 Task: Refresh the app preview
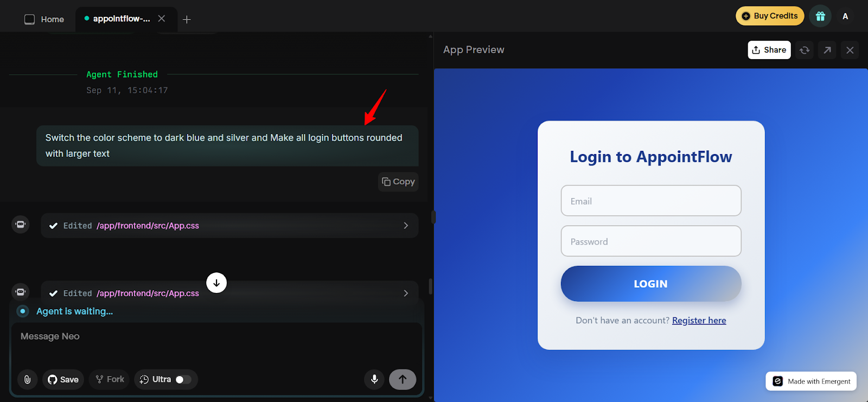coord(805,50)
